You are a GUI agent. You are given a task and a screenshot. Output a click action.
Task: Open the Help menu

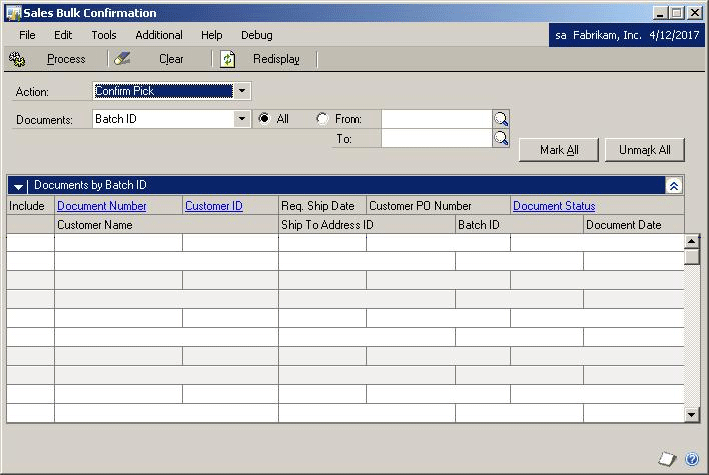(212, 35)
